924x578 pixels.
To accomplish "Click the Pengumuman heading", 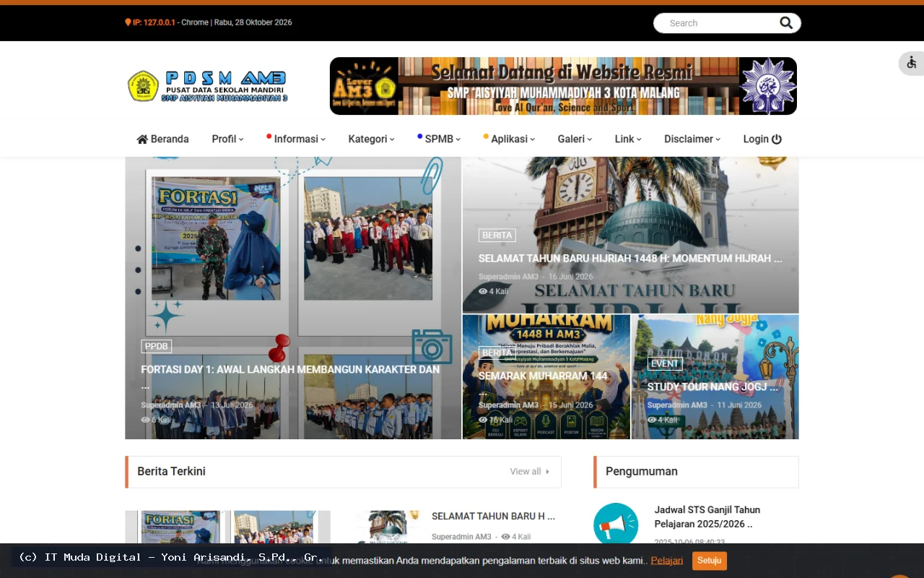I will [642, 471].
